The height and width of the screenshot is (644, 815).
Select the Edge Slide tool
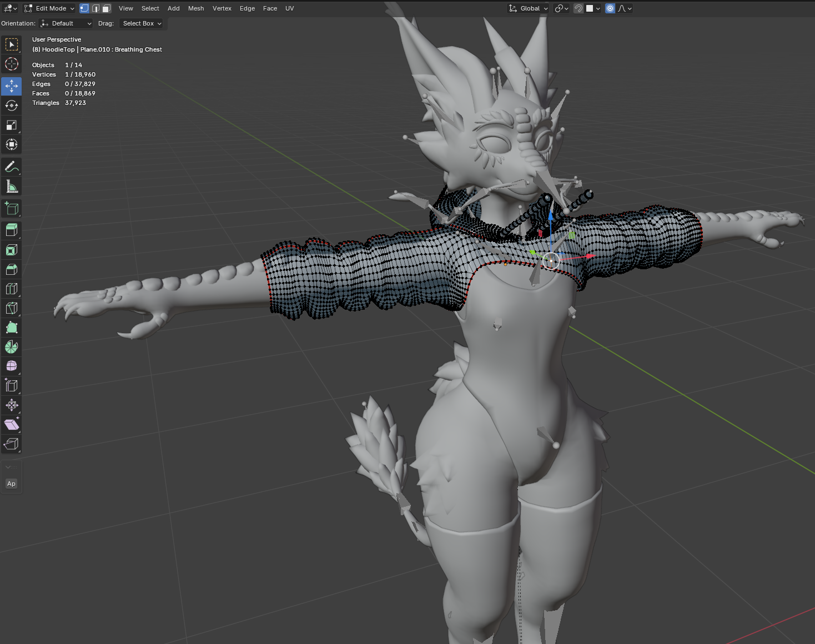[x=12, y=385]
